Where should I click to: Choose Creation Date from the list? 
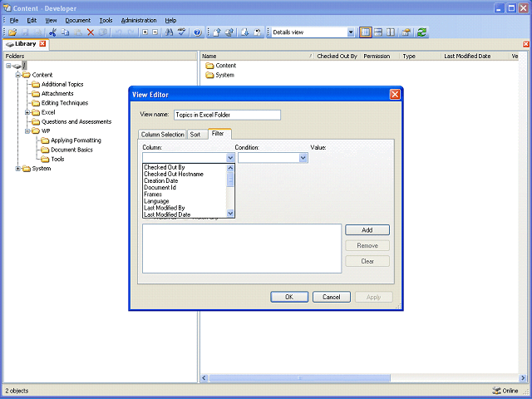pyautogui.click(x=185, y=181)
